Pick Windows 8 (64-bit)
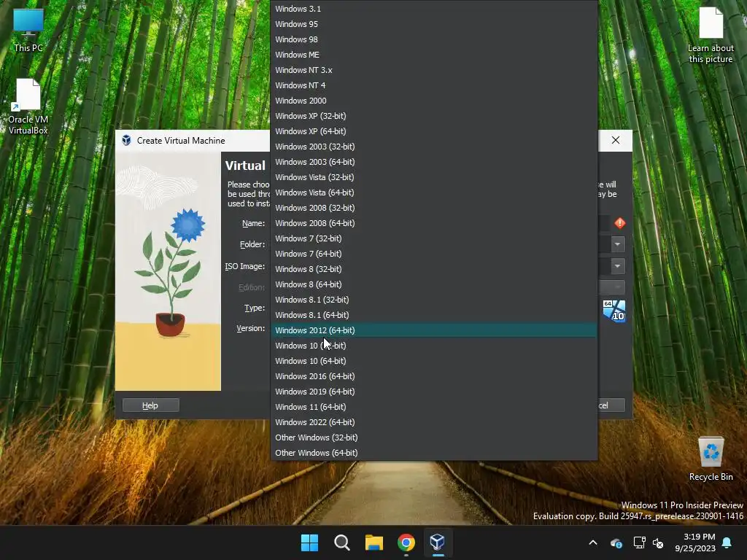The height and width of the screenshot is (560, 747). pos(433,284)
